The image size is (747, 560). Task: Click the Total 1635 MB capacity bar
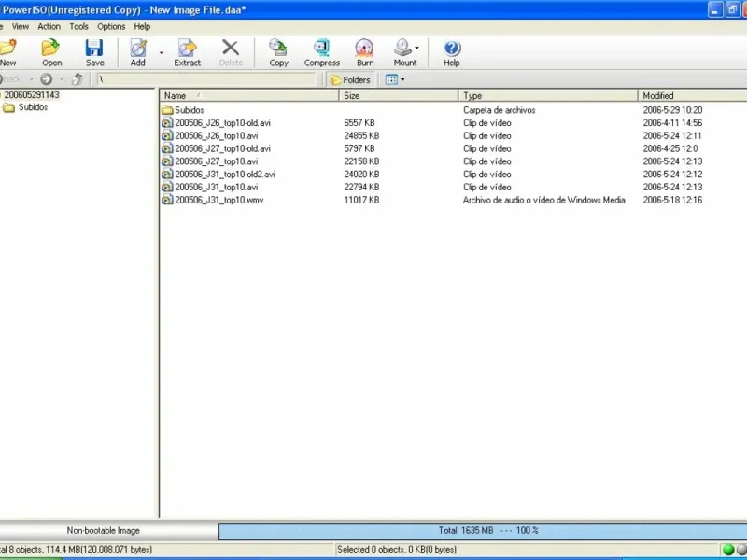click(x=483, y=531)
